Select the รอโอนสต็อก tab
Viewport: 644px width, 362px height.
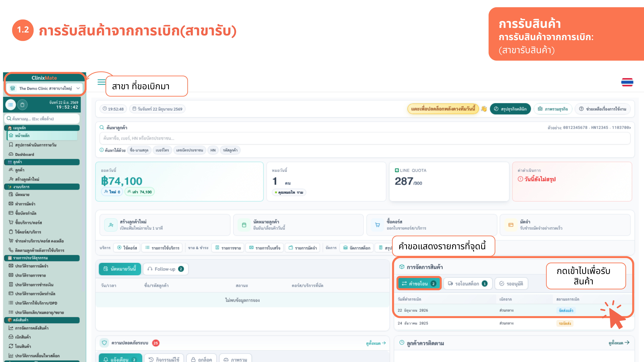pyautogui.click(x=468, y=284)
